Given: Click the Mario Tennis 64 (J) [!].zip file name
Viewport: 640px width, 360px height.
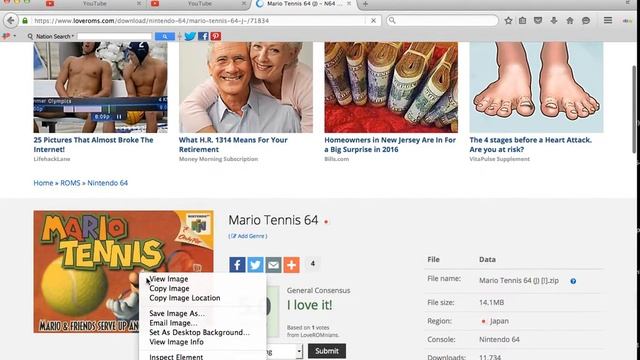Looking at the screenshot, I should click(519, 281).
